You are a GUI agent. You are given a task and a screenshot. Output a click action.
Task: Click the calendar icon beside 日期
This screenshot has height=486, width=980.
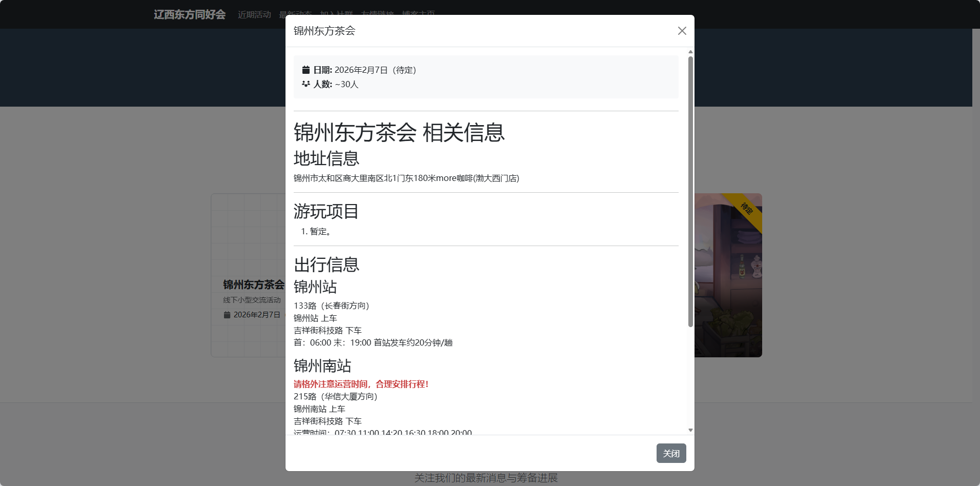tap(306, 70)
